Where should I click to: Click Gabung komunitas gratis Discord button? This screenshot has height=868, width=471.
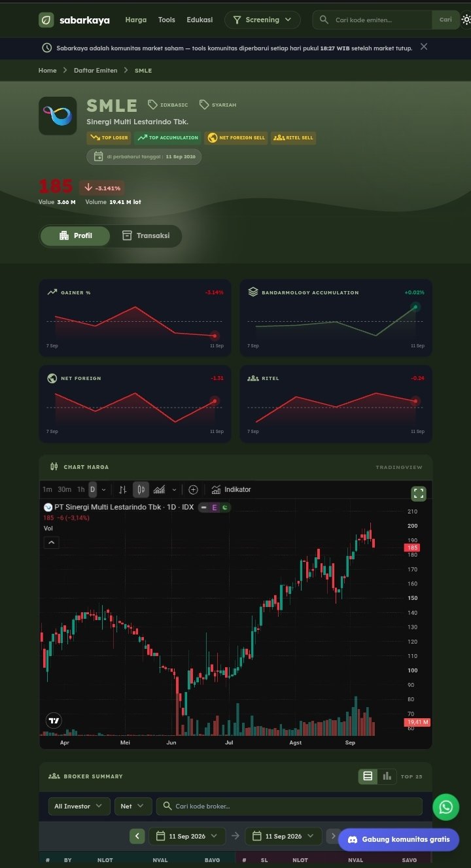(398, 839)
